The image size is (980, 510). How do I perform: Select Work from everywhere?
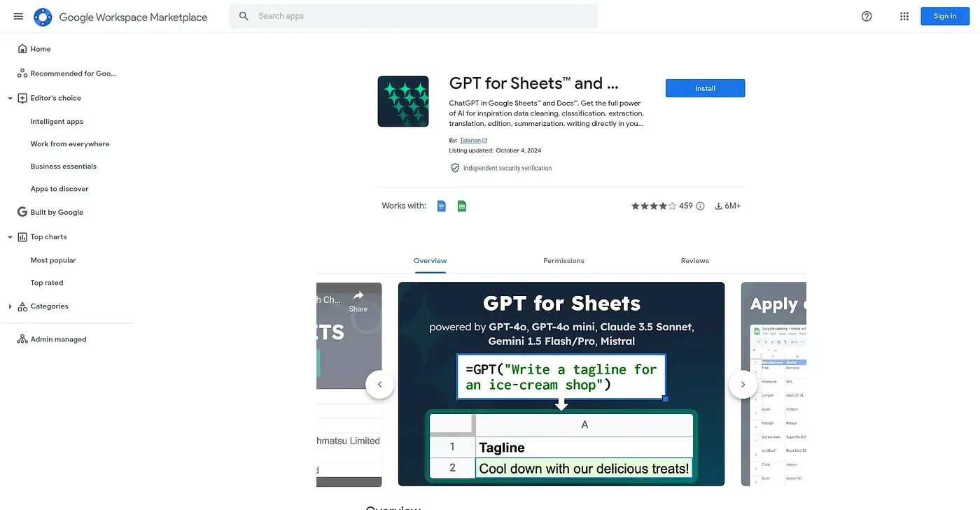coord(70,144)
